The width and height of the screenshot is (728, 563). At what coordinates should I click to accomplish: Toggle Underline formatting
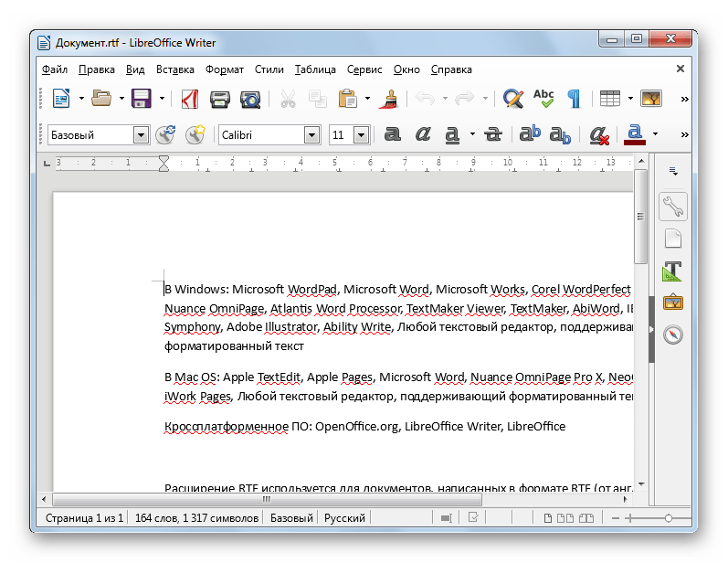tap(452, 134)
